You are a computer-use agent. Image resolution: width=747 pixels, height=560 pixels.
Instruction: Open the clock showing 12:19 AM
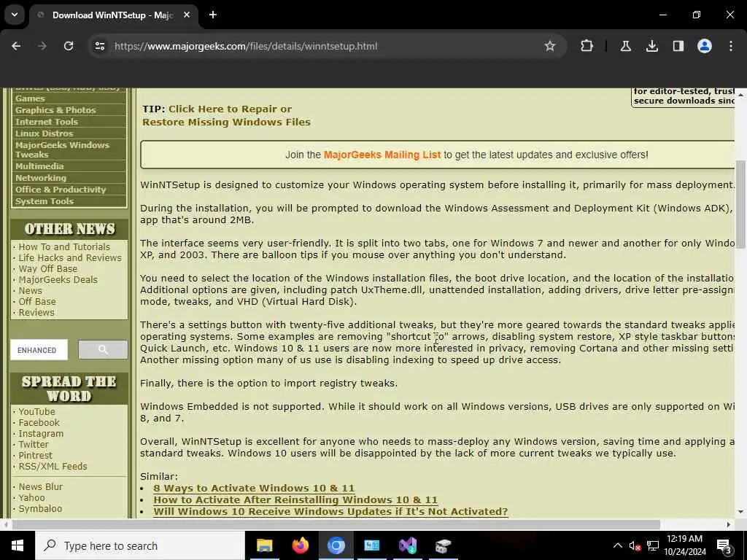pos(684,545)
